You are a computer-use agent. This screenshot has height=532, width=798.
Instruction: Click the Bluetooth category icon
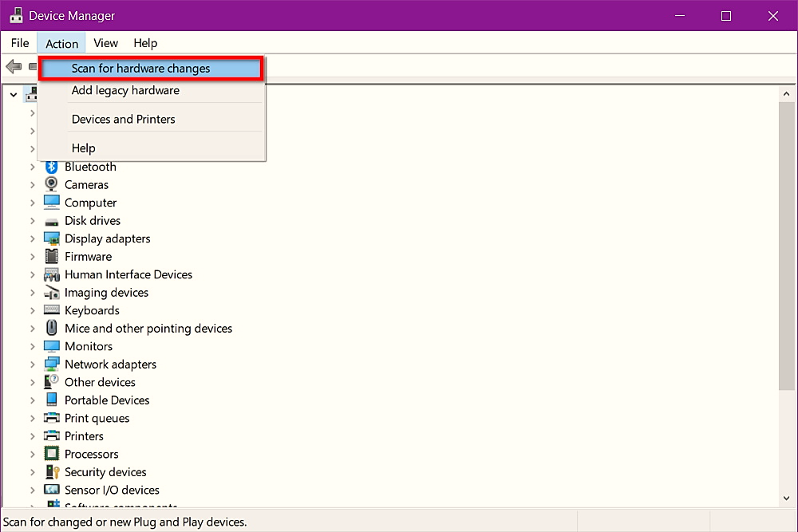coord(51,167)
